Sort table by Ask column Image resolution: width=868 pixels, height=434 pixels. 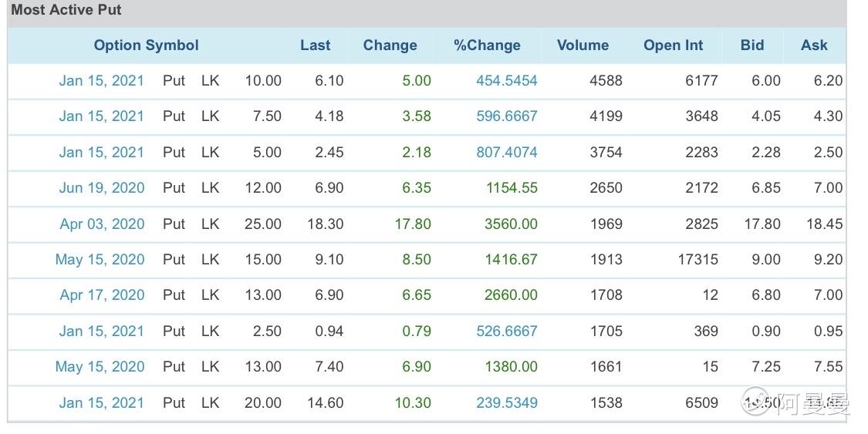814,45
